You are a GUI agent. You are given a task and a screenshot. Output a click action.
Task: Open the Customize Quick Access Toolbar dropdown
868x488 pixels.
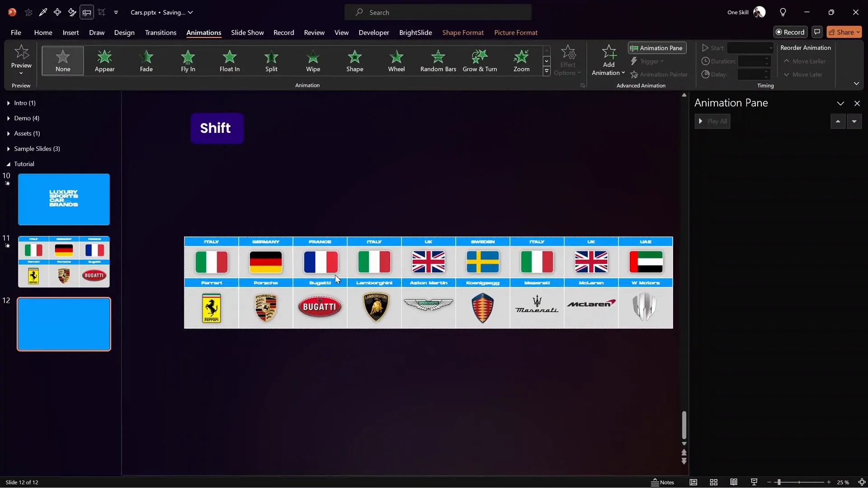point(116,12)
